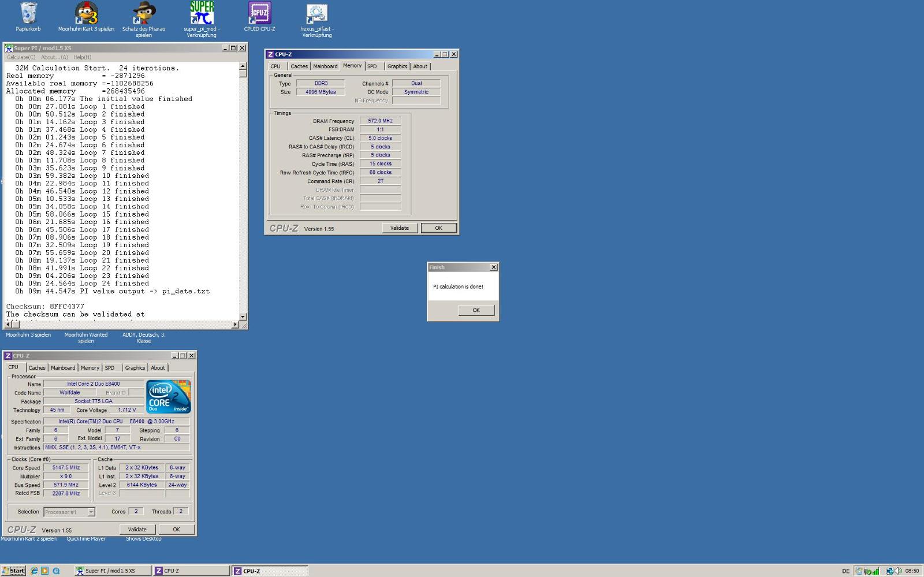Click the Rated FSB 2287.6 MHz value
Viewport: 924px width, 577px height.
(66, 494)
